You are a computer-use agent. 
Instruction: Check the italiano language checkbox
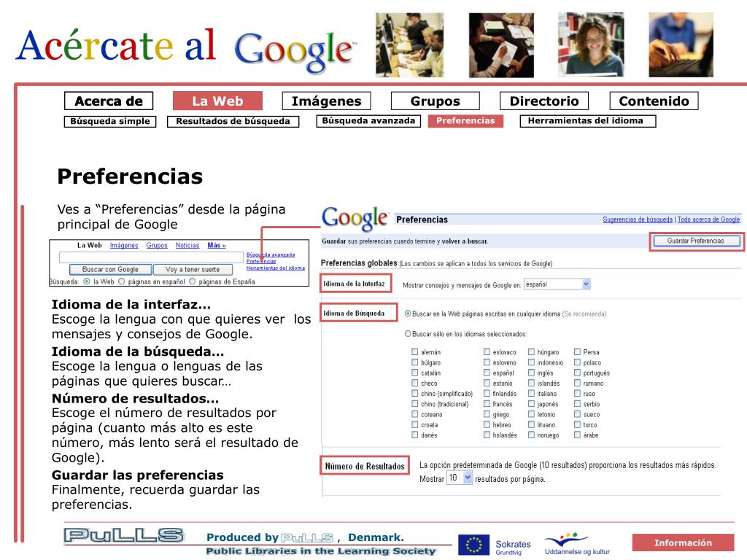531,393
